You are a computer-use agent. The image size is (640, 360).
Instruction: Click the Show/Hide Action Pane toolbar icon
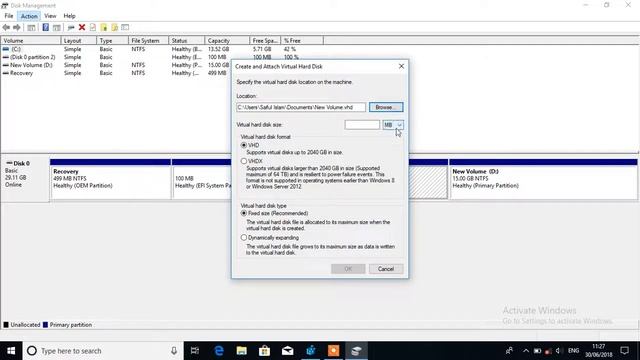(57, 27)
